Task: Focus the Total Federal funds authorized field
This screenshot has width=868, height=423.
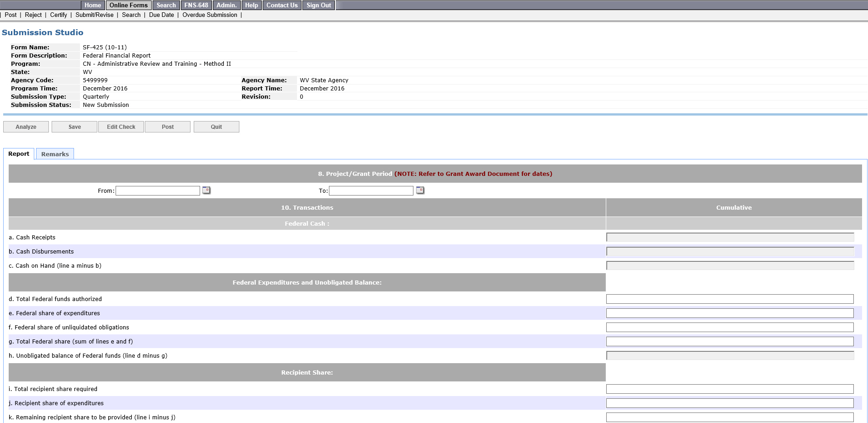Action: point(730,299)
